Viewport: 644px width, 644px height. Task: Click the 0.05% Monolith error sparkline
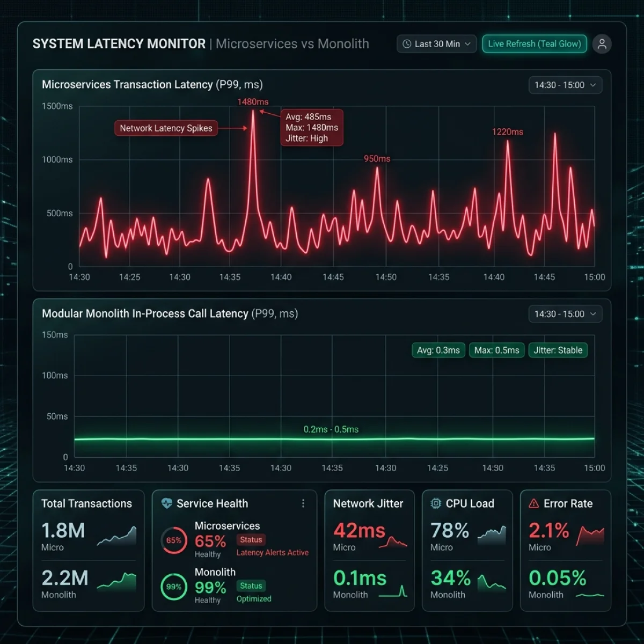click(x=590, y=595)
